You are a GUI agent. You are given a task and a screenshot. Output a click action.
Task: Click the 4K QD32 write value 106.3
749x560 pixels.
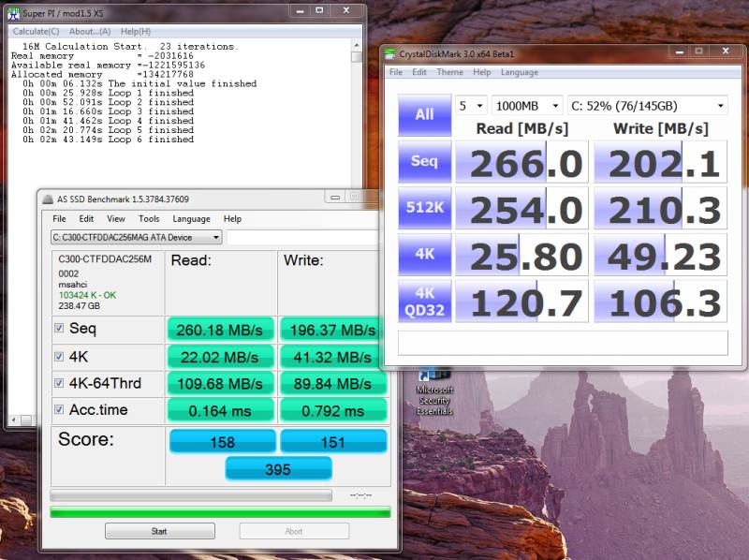tap(661, 301)
